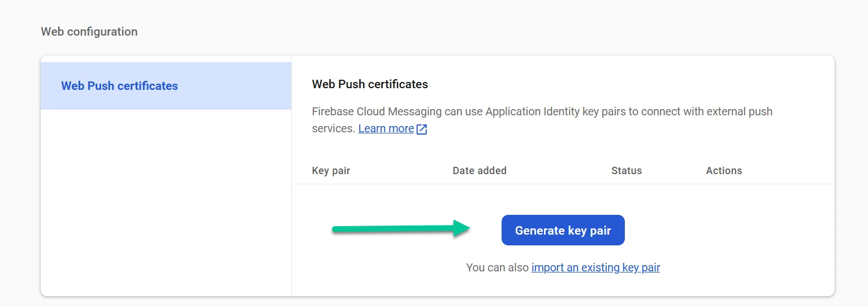The image size is (868, 307).
Task: Click the external link icon beside Learn more
Action: pyautogui.click(x=422, y=129)
